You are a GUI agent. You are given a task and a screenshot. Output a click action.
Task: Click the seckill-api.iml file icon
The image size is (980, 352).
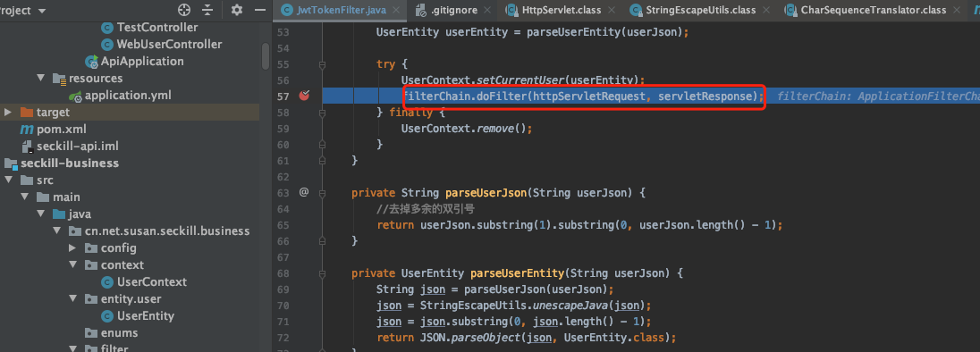pyautogui.click(x=27, y=147)
